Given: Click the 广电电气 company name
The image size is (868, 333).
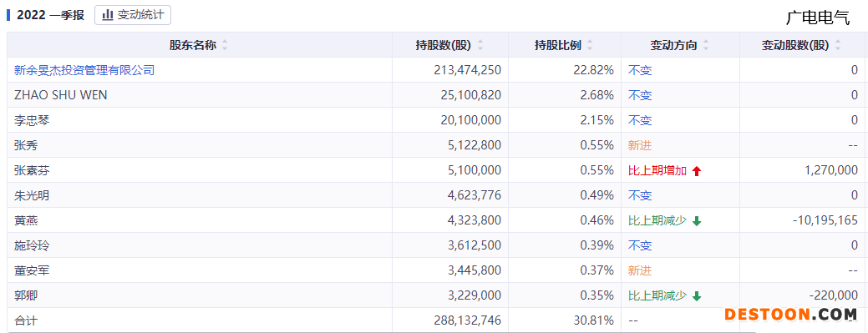Looking at the screenshot, I should click(x=818, y=18).
